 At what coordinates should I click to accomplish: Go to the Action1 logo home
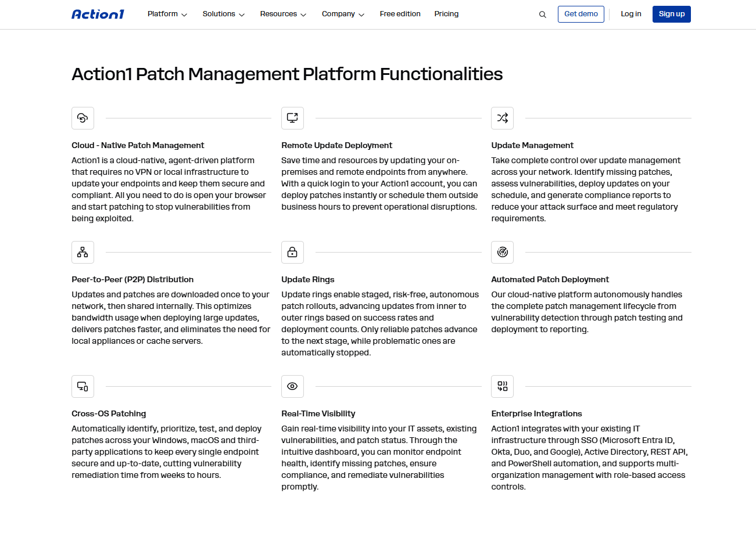pyautogui.click(x=98, y=14)
